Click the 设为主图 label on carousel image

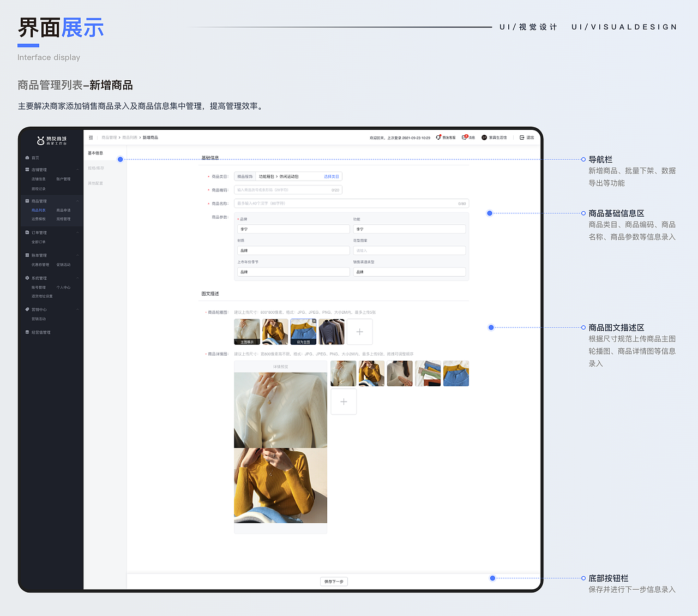pos(303,342)
